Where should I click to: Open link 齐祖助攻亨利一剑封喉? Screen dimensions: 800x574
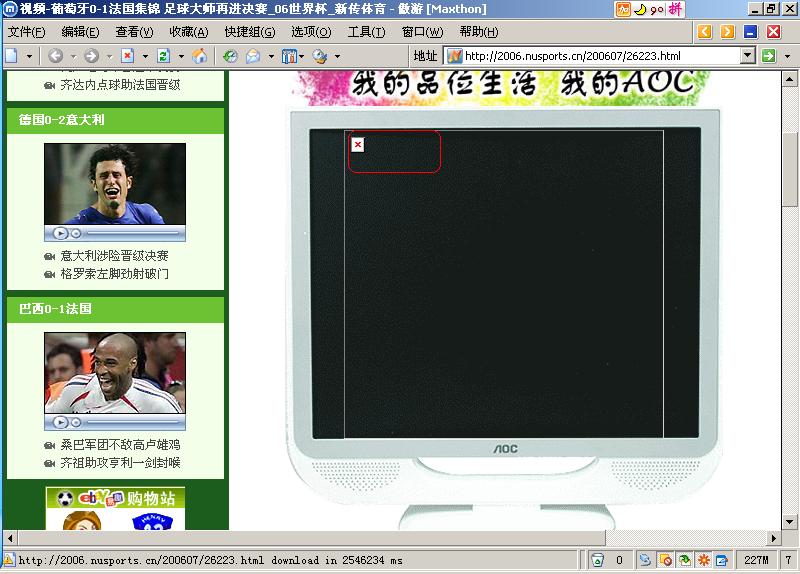[x=120, y=463]
